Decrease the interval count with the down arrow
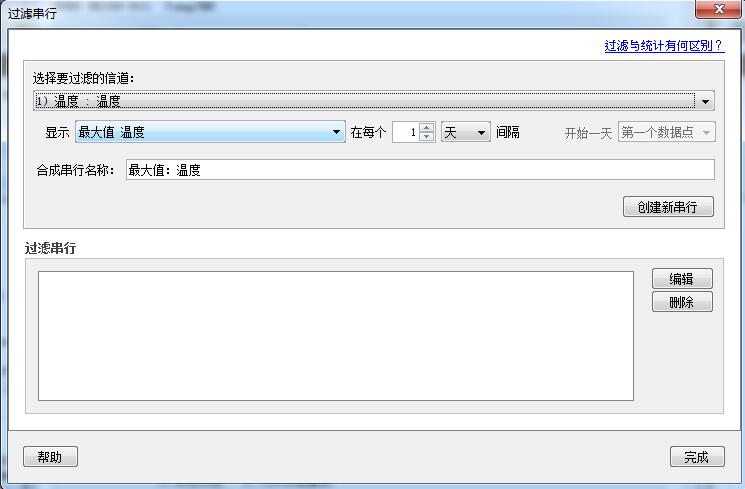The width and height of the screenshot is (745, 489). 427,137
